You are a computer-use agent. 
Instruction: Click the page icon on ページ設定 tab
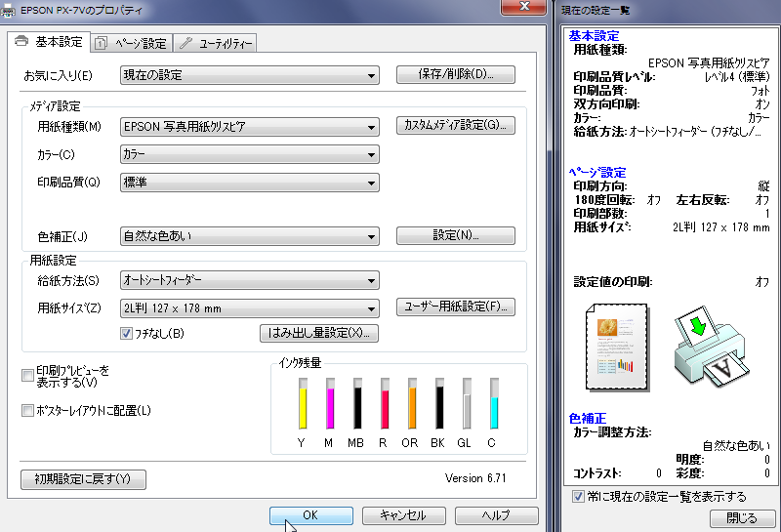coord(102,43)
